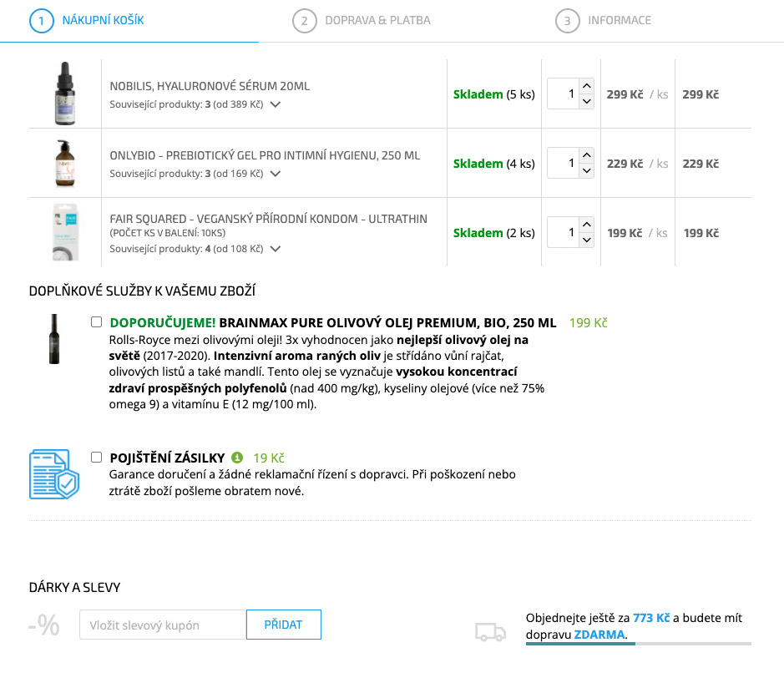Viewport: 784px width, 683px height.
Task: Click the free shipping progress bar
Action: pyautogui.click(x=639, y=644)
